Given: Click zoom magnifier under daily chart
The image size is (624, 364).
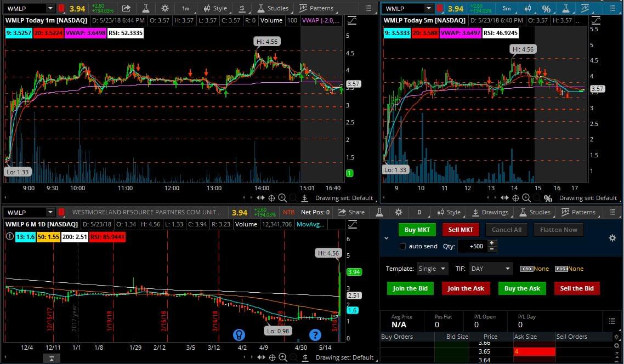Looking at the screenshot, I should pos(283,357).
